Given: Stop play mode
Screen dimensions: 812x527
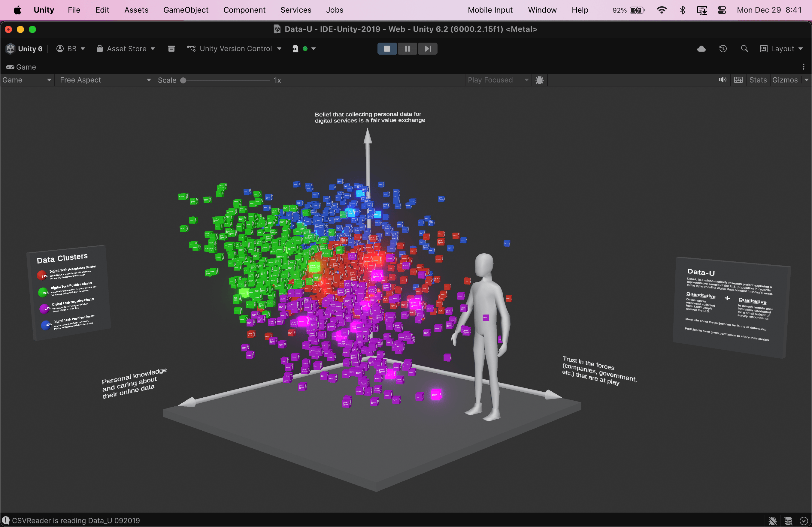Looking at the screenshot, I should [x=387, y=49].
